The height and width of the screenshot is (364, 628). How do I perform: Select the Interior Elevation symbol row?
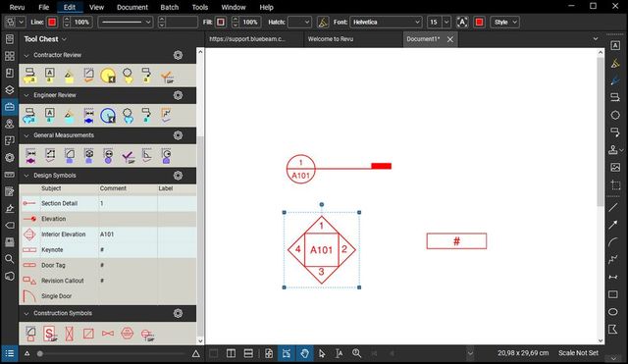click(x=108, y=234)
